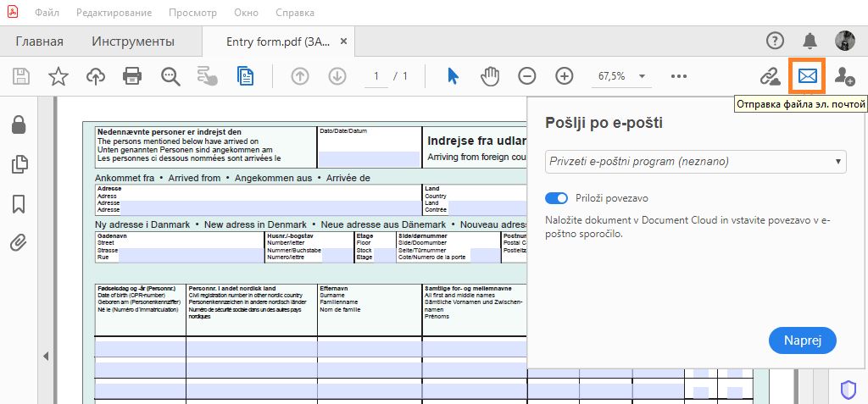This screenshot has height=404, width=868.
Task: Open the Privzeti e-poštni program dropdown
Action: 695,162
